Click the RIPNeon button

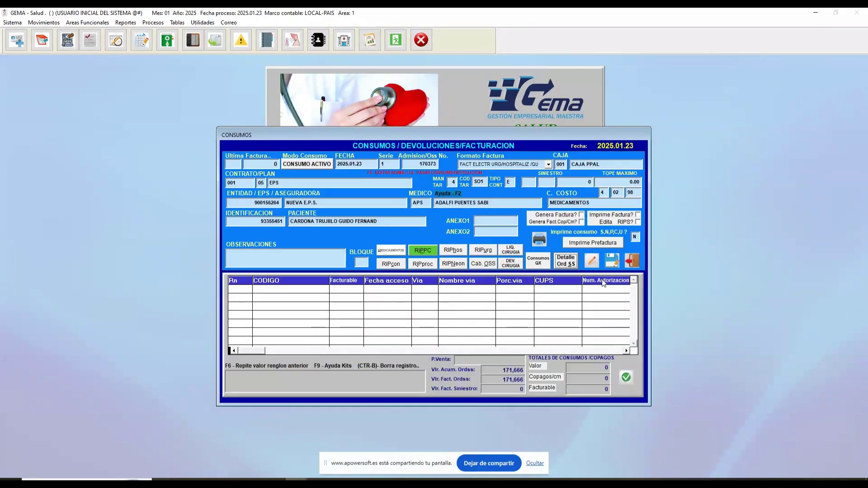click(x=453, y=263)
